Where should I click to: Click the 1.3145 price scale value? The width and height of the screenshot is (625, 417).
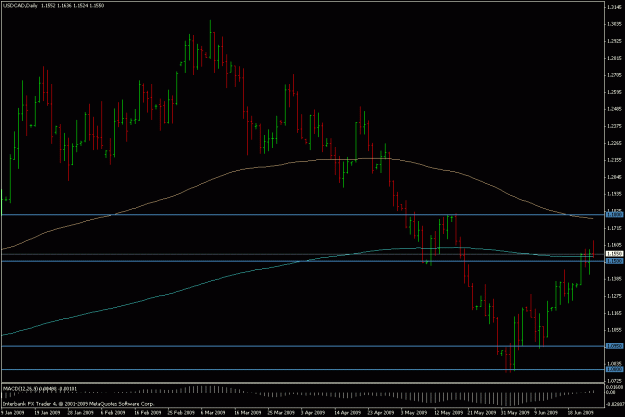pyautogui.click(x=614, y=7)
